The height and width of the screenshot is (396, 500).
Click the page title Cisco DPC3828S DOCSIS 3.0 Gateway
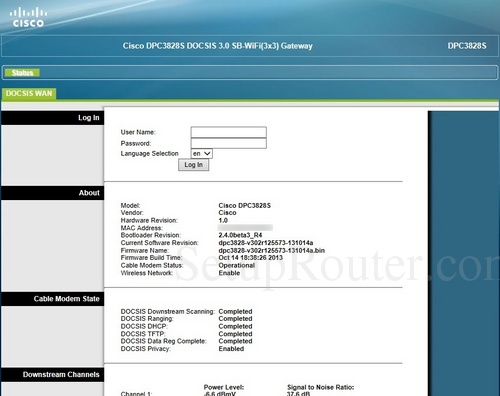[x=217, y=46]
